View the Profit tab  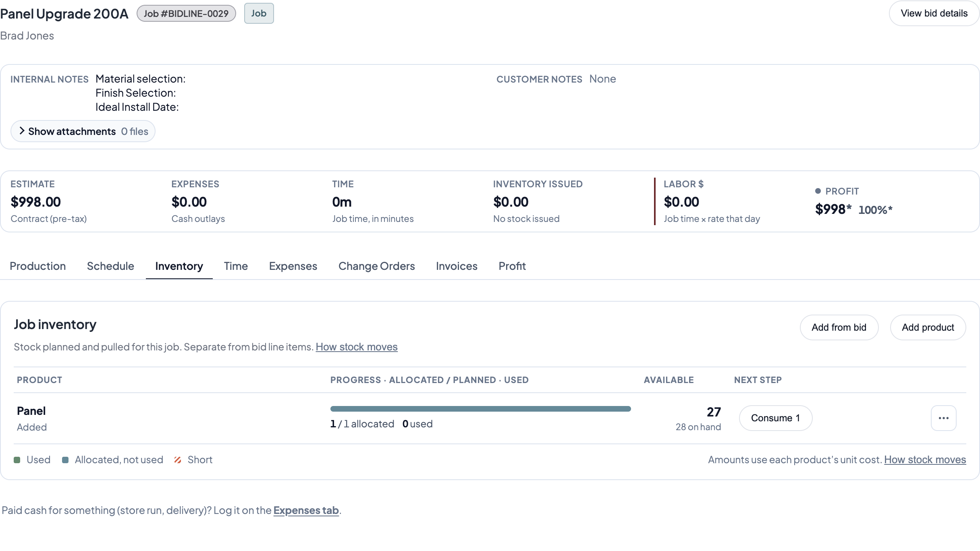[x=512, y=266]
